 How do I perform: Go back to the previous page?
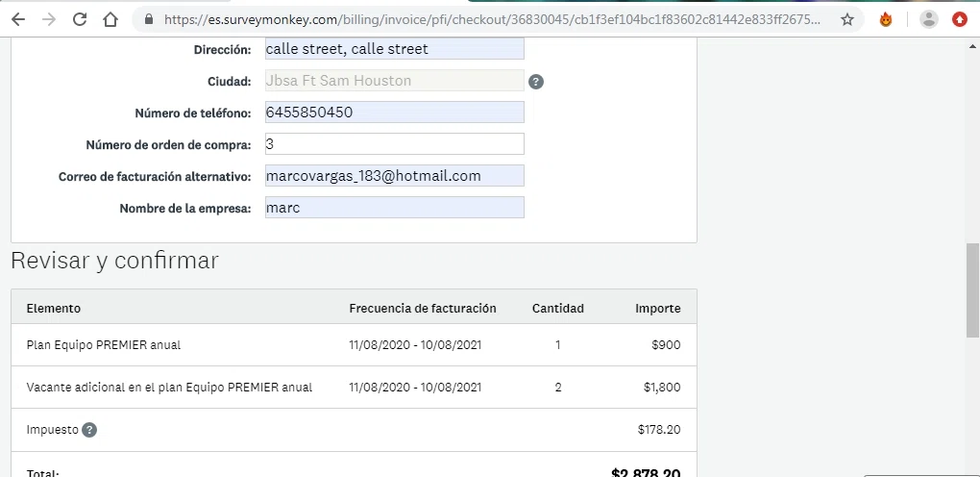pyautogui.click(x=18, y=19)
